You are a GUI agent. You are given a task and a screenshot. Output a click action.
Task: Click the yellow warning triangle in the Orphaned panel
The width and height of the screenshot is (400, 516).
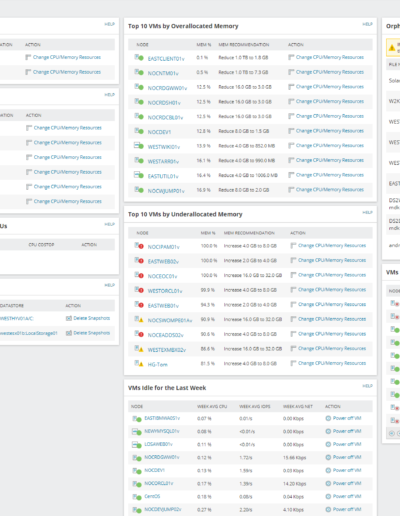392,48
